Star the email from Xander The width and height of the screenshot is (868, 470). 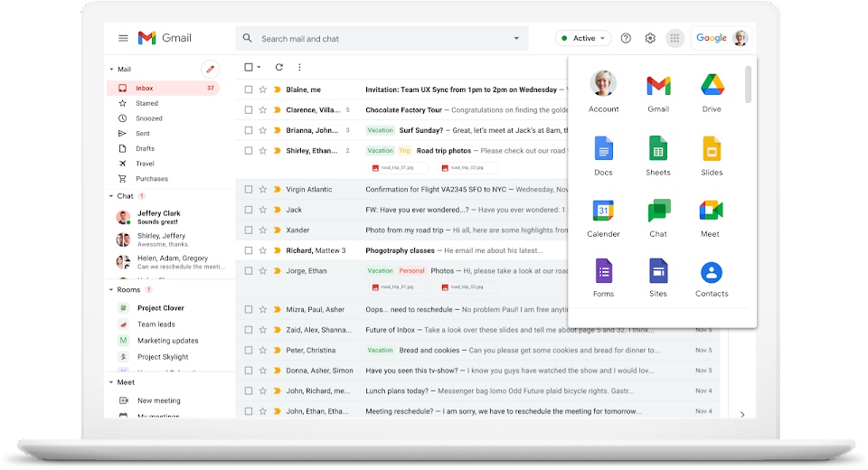pos(263,230)
